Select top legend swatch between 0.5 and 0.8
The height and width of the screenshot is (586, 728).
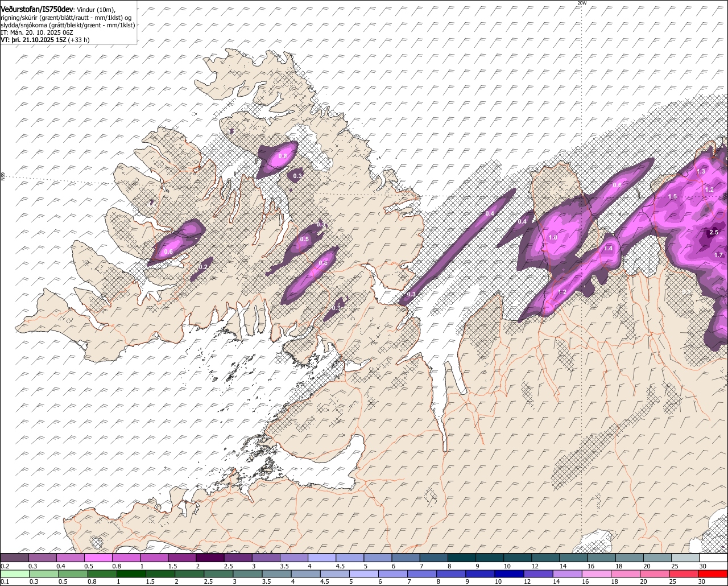tap(98, 558)
